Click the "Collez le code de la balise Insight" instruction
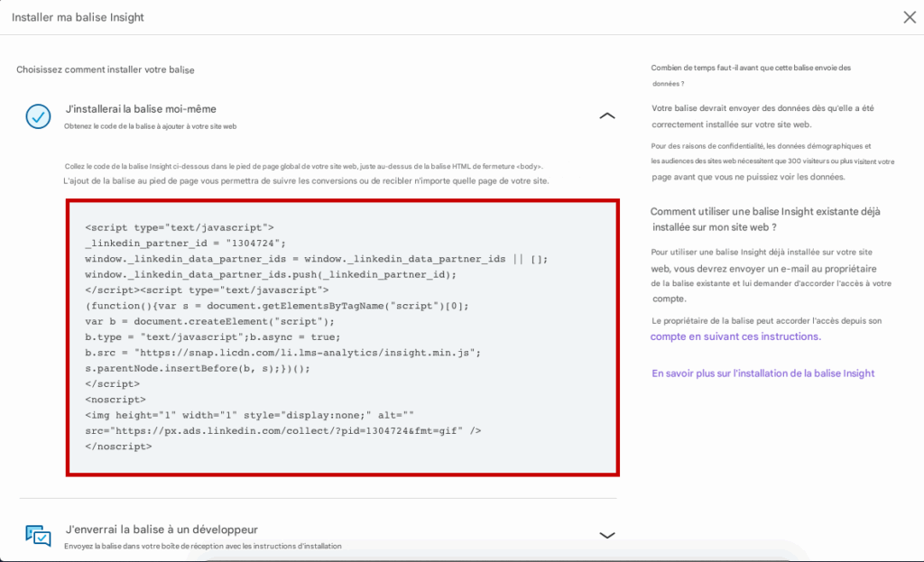The width and height of the screenshot is (924, 562). (303, 166)
